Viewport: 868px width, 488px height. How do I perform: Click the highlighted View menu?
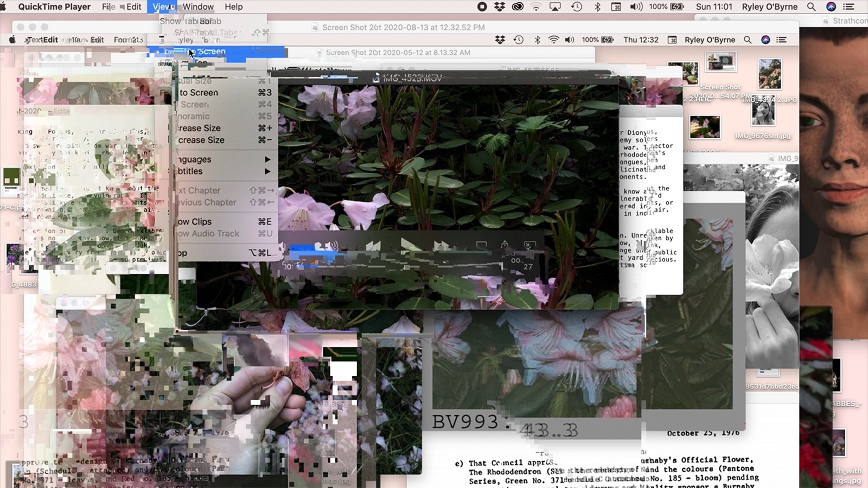[163, 7]
